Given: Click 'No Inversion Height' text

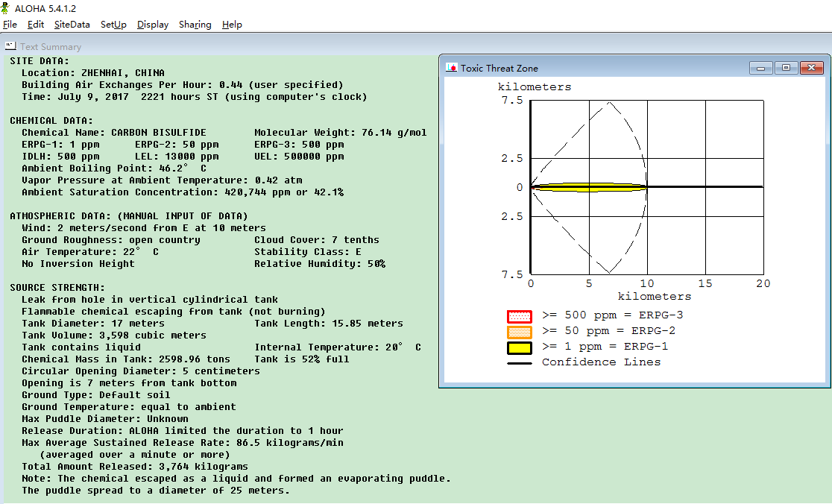Looking at the screenshot, I should [78, 264].
